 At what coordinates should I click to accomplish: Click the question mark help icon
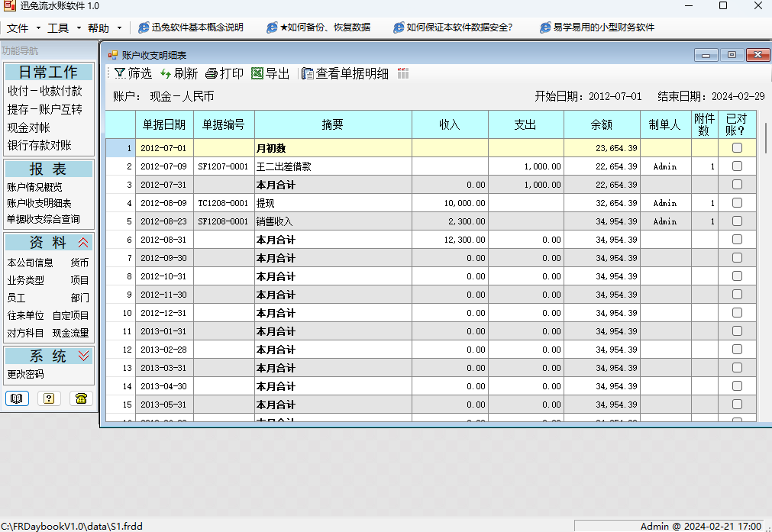click(49, 398)
